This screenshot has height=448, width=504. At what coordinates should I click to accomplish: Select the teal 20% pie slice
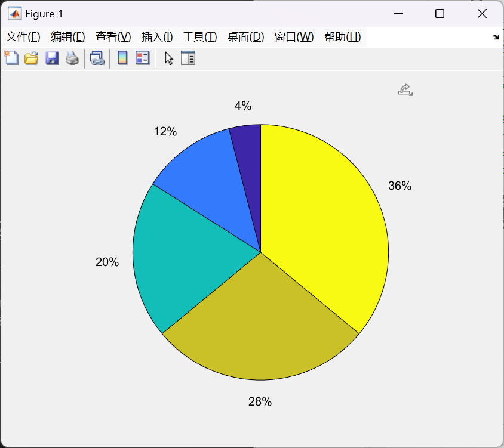pyautogui.click(x=179, y=257)
